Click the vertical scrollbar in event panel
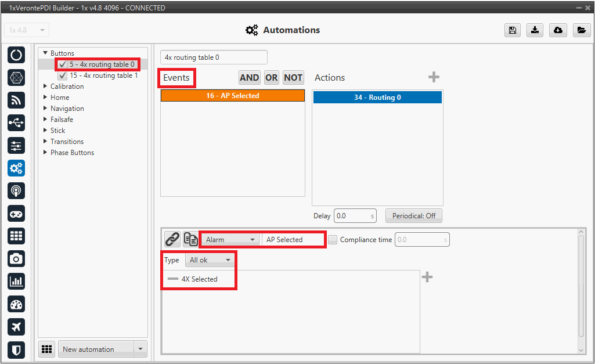This screenshot has width=595, height=364. pyautogui.click(x=582, y=290)
